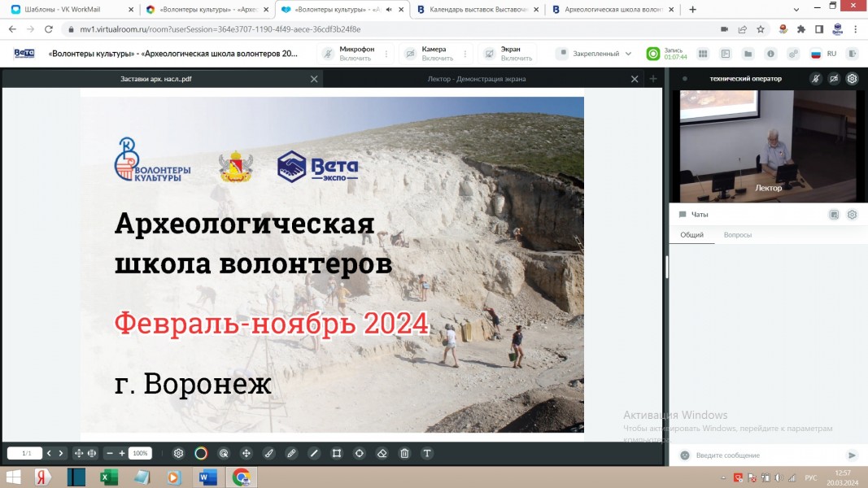Select the brush drawing tool

coord(268,453)
